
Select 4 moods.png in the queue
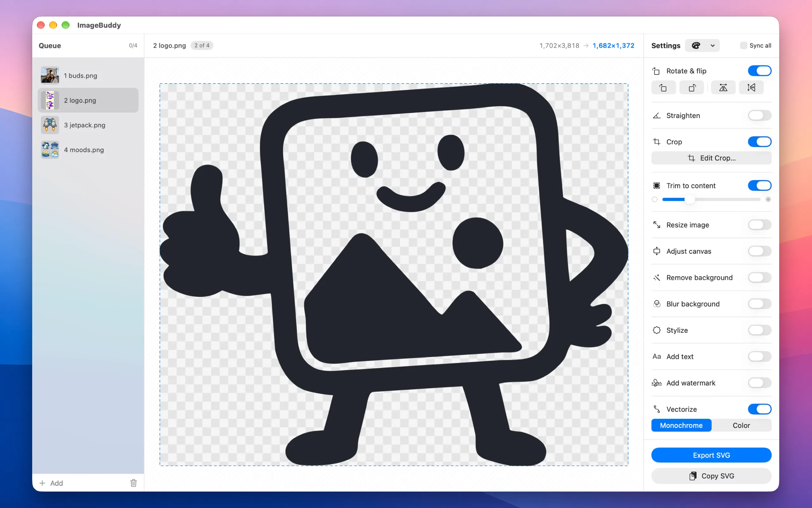click(x=88, y=150)
